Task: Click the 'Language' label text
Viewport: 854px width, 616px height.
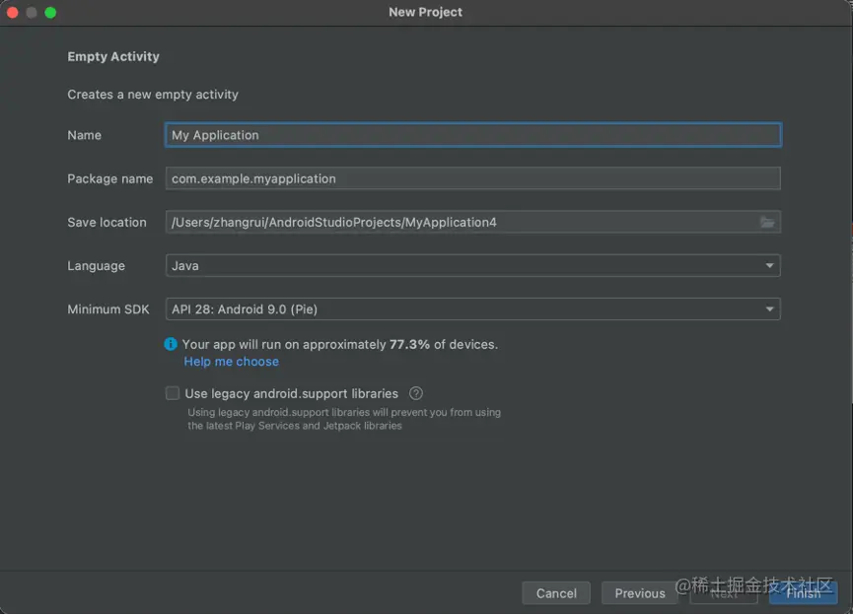Action: pyautogui.click(x=97, y=265)
